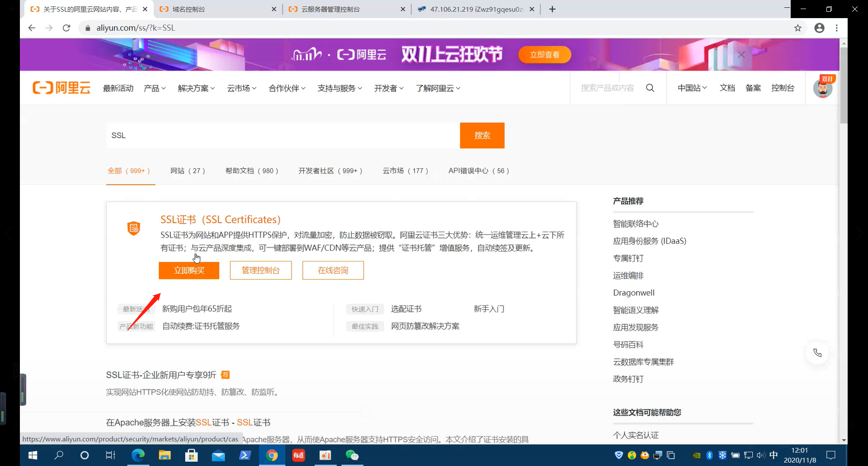This screenshot has height=466, width=868.
Task: Open 文档 link in header
Action: pyautogui.click(x=727, y=88)
